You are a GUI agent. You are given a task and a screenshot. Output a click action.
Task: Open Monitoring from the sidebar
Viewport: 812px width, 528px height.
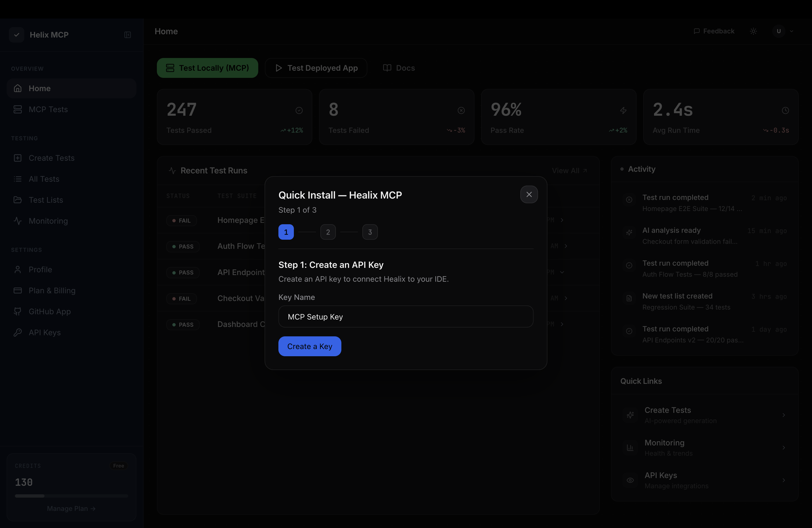click(x=48, y=221)
